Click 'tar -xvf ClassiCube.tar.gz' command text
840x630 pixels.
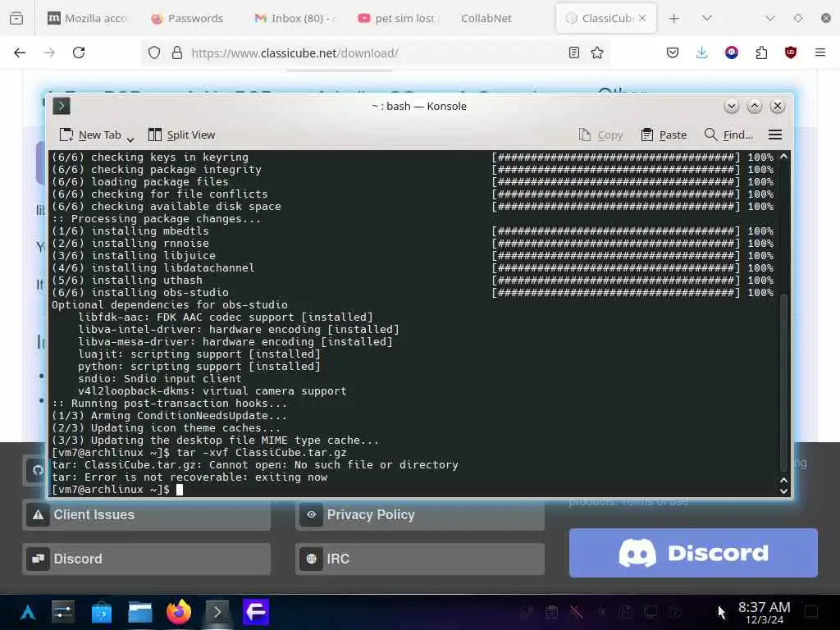(262, 453)
